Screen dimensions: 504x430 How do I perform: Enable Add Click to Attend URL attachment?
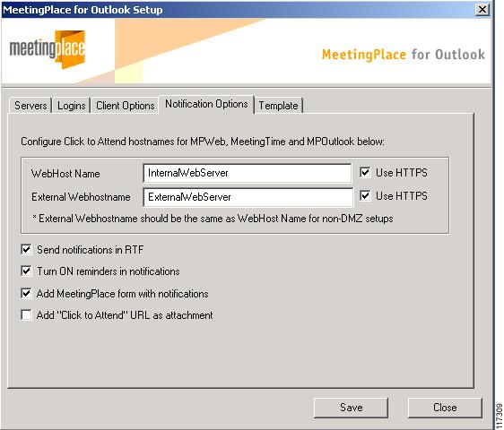tap(26, 314)
